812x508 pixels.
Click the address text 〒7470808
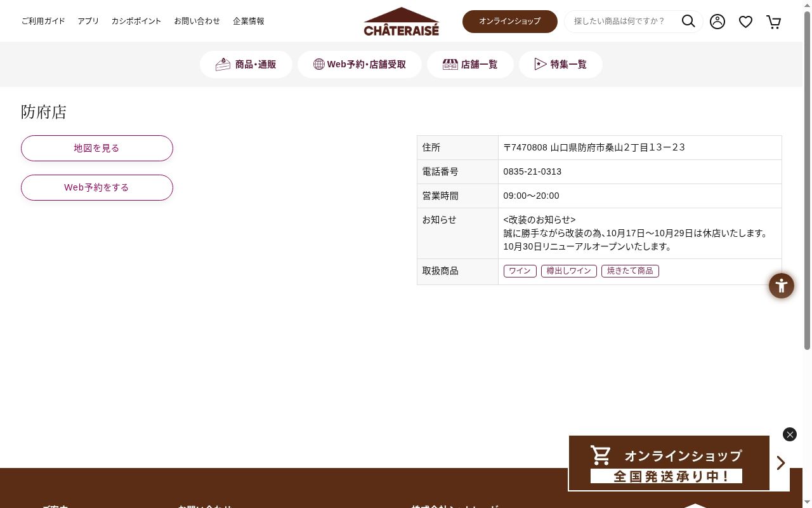(x=525, y=147)
